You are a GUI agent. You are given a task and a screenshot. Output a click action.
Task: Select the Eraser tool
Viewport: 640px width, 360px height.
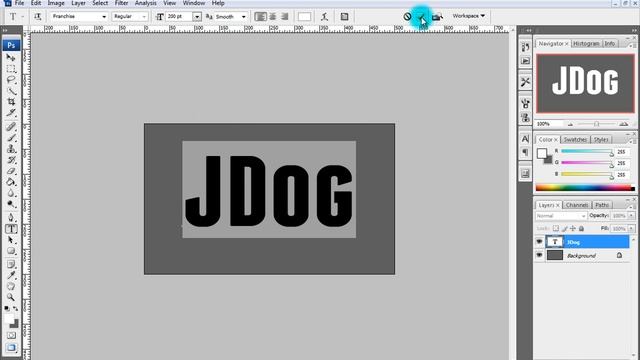(x=11, y=171)
